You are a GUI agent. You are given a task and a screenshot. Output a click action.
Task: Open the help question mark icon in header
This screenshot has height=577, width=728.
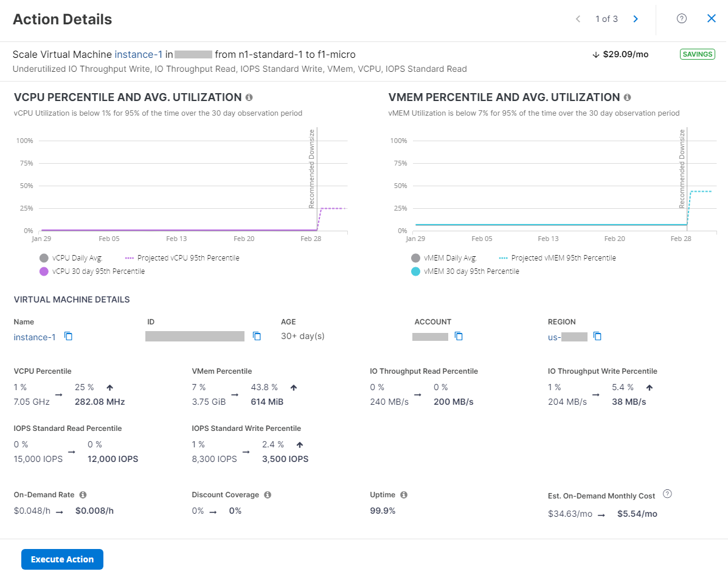pos(682,19)
